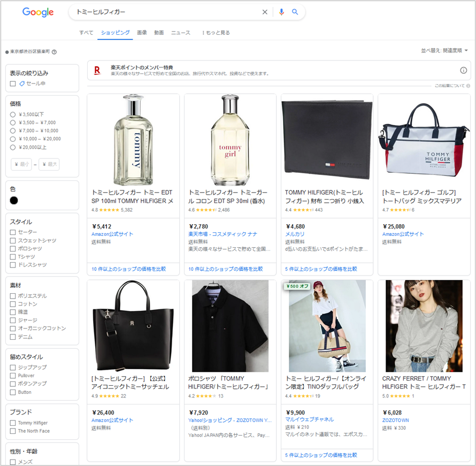Image resolution: width=476 pixels, height=466 pixels.
Task: Open info icon on Rakuten points banner
Action: [463, 71]
